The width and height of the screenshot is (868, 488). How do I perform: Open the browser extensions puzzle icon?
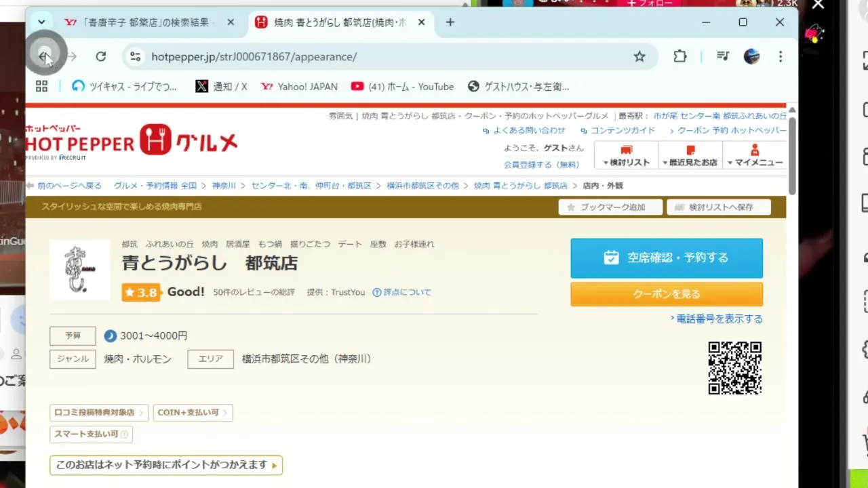pos(680,57)
